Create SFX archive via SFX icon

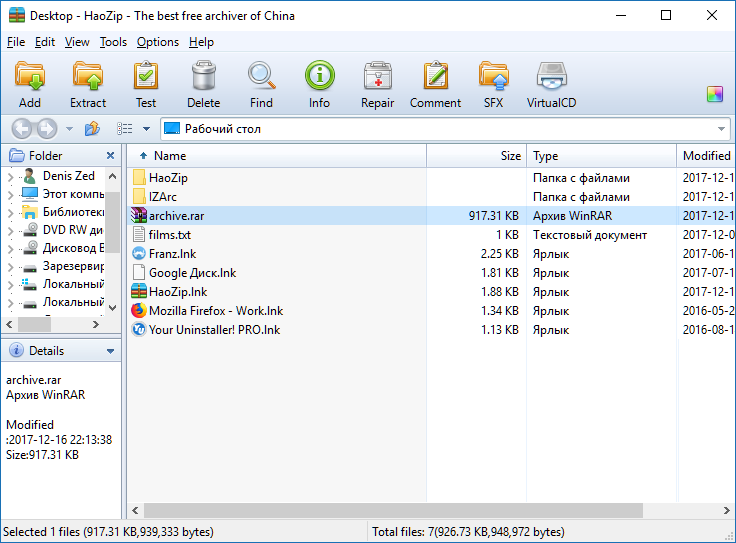pyautogui.click(x=493, y=76)
